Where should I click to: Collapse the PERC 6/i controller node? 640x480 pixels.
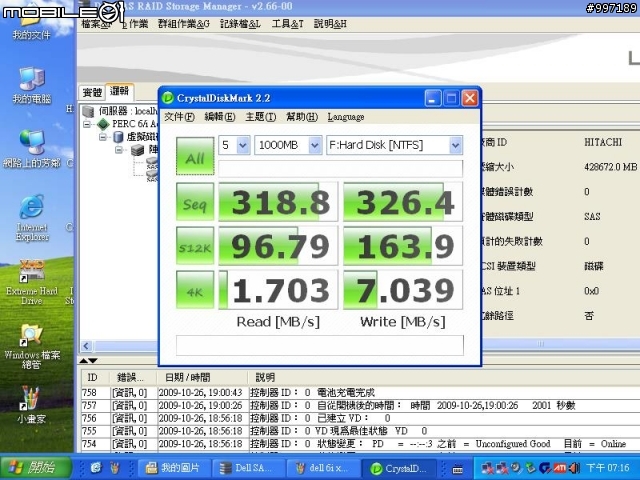(x=87, y=124)
